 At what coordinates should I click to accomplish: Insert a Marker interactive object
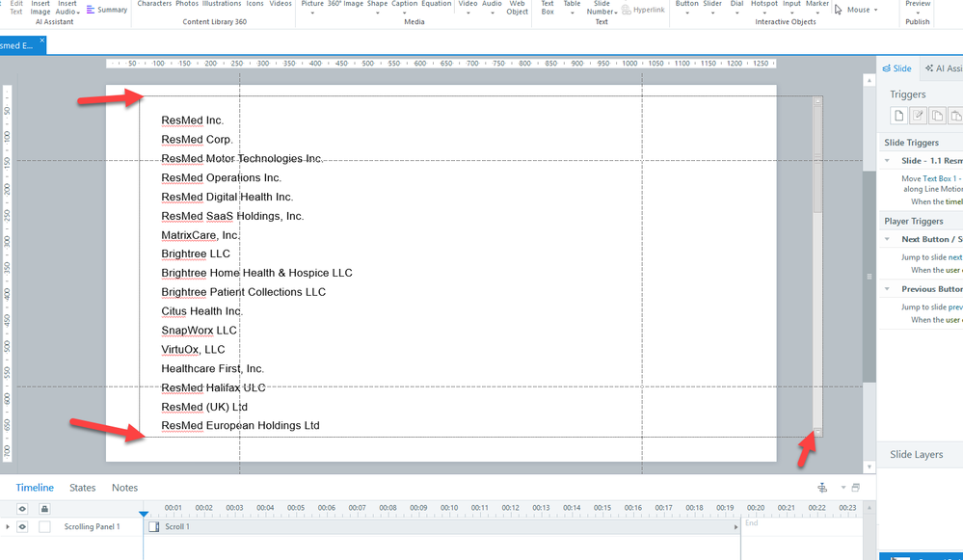click(816, 5)
